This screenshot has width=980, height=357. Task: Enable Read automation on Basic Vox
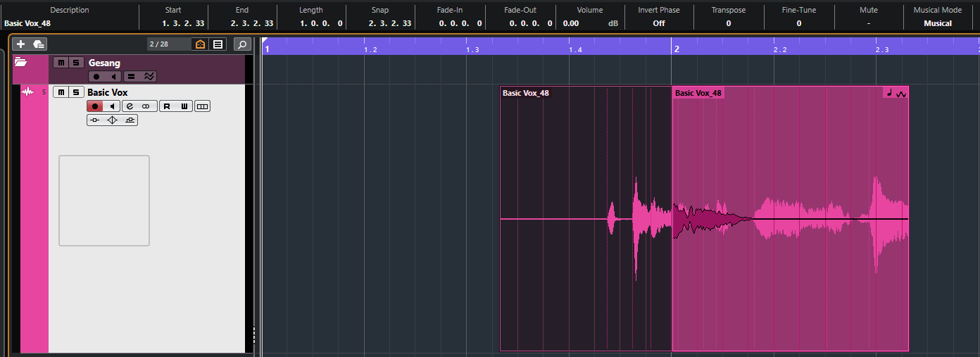point(168,106)
